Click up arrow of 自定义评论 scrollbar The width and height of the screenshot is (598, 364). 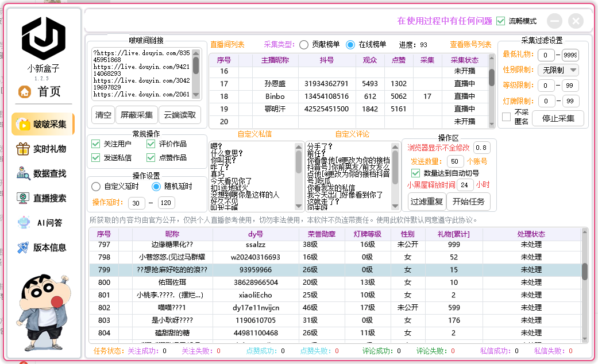[x=395, y=147]
